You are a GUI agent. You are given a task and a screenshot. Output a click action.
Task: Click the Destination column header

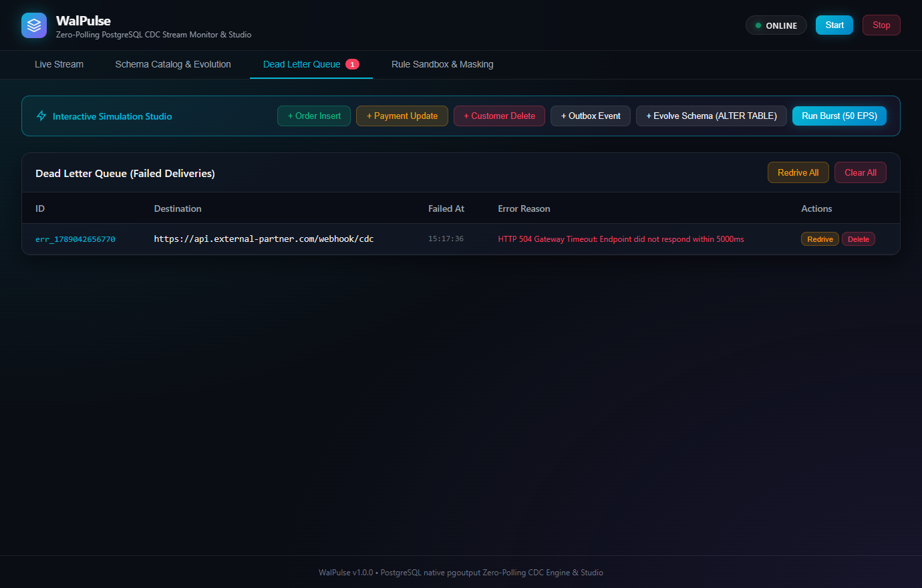[x=178, y=208]
